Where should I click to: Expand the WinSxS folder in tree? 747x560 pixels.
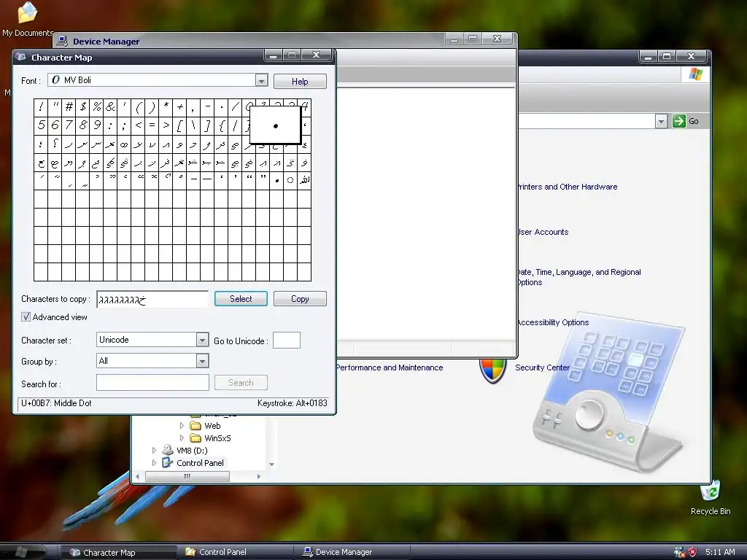pos(182,437)
